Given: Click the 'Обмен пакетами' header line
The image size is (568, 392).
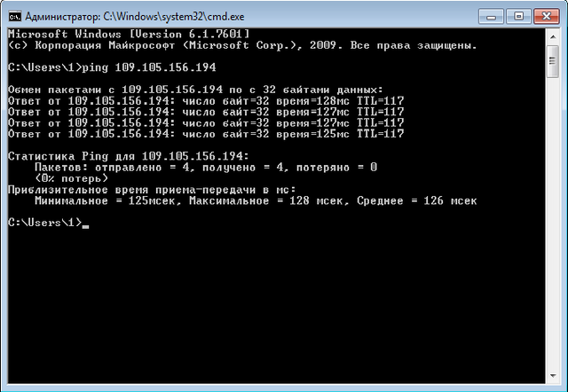Looking at the screenshot, I should pyautogui.click(x=195, y=90).
